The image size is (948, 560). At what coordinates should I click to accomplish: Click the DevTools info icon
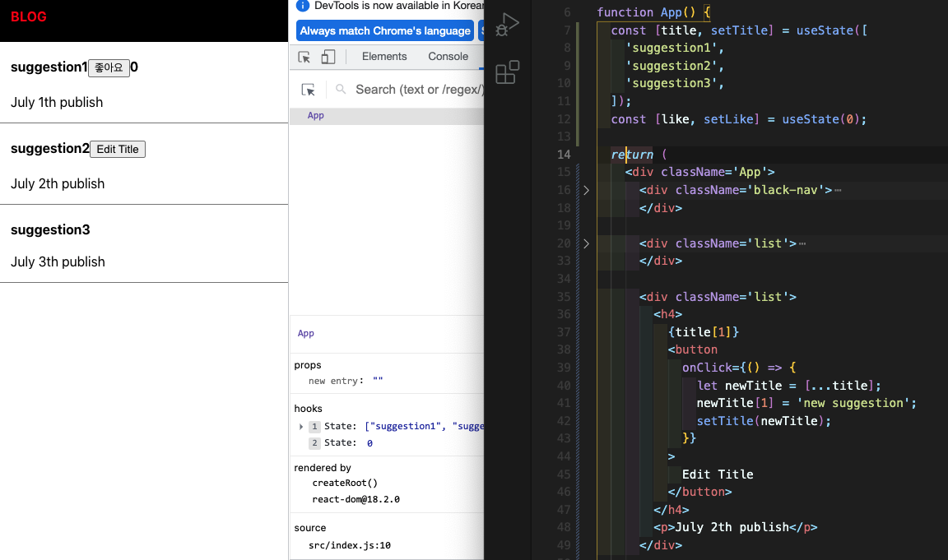[303, 6]
